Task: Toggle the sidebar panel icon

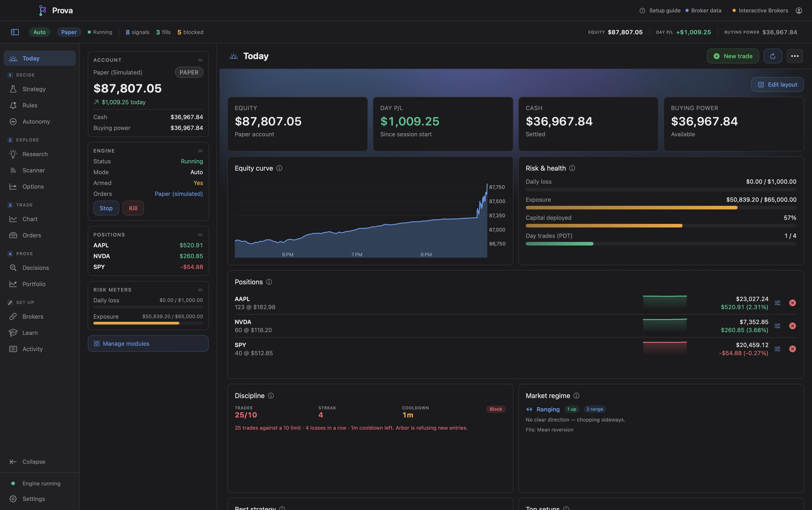Action: pos(15,32)
